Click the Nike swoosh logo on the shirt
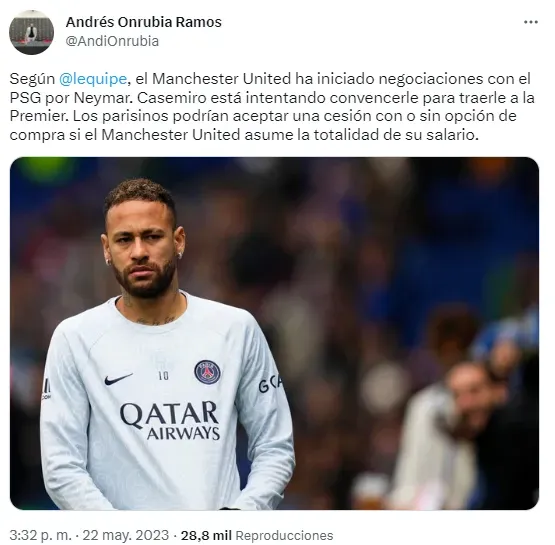This screenshot has height=545, width=555. [118, 379]
